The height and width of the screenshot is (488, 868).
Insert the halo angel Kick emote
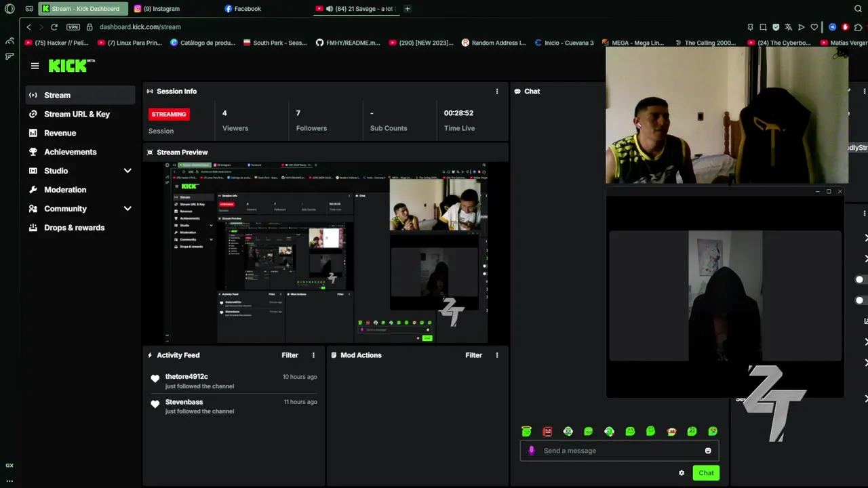click(x=526, y=431)
